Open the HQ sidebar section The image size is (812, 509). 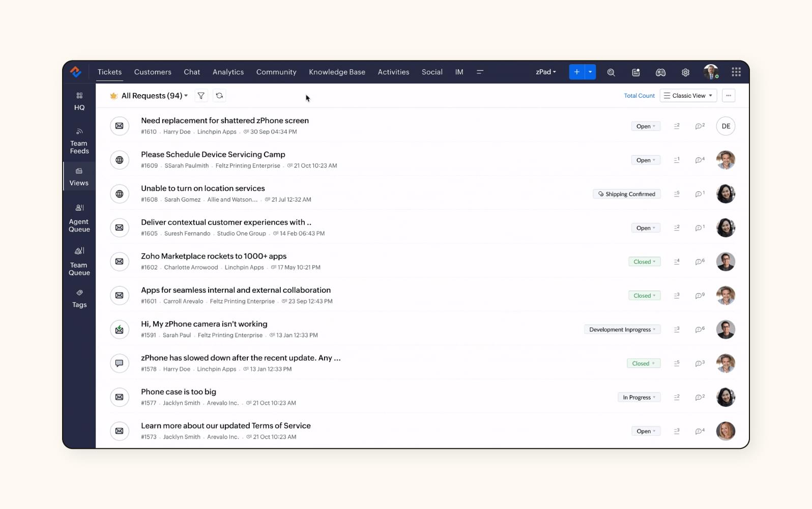79,101
